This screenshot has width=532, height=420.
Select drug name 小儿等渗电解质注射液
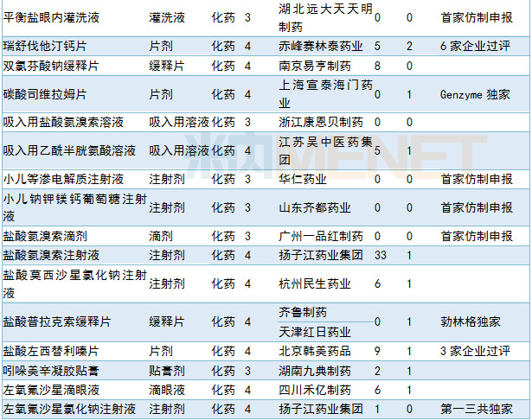coord(63,179)
